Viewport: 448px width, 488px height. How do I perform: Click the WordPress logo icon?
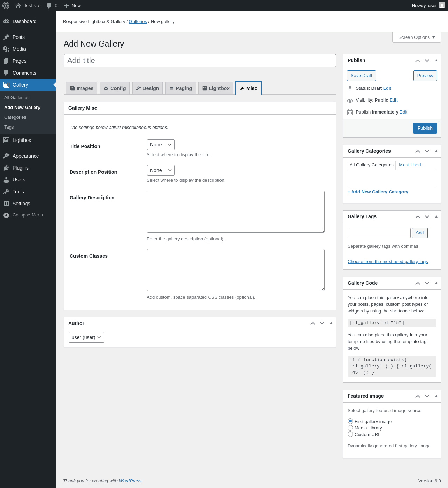click(x=6, y=6)
